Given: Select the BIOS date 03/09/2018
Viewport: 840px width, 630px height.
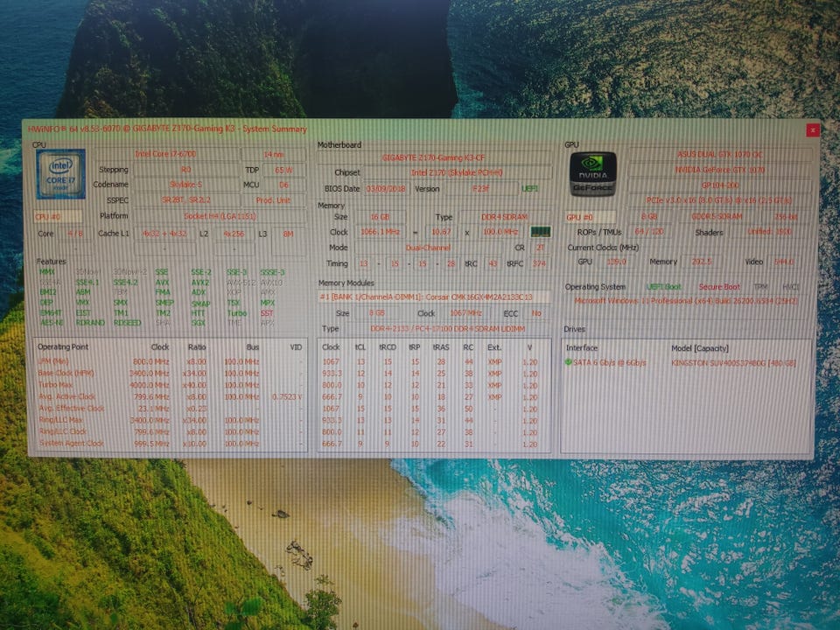Looking at the screenshot, I should point(385,189).
